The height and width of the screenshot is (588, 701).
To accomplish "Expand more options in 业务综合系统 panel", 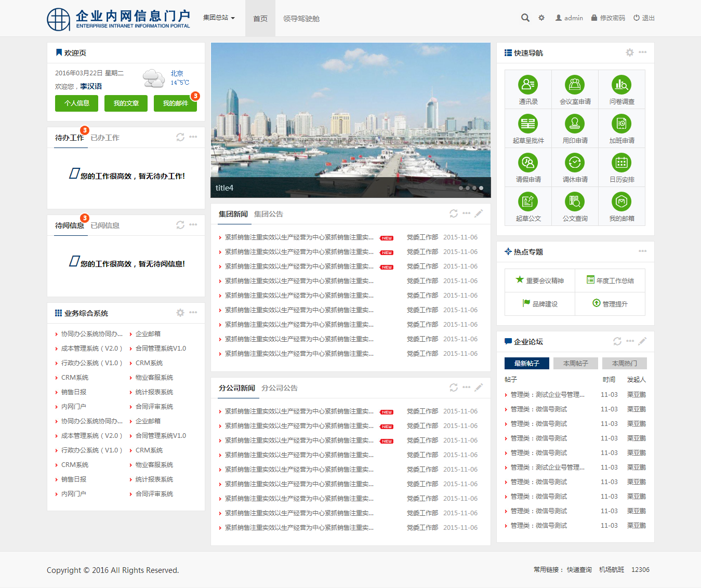I will (193, 313).
